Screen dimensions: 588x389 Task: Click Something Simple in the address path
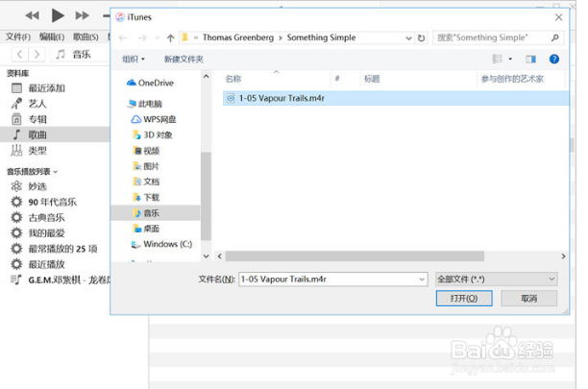pos(321,37)
